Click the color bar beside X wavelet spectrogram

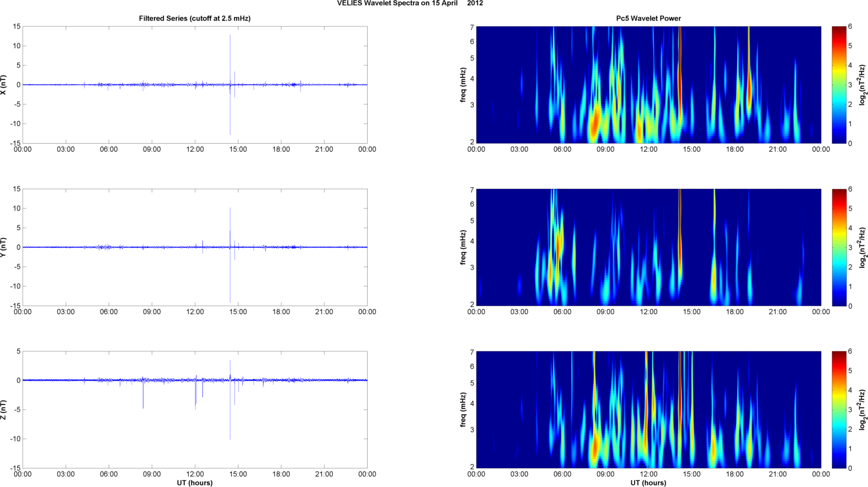coord(838,85)
